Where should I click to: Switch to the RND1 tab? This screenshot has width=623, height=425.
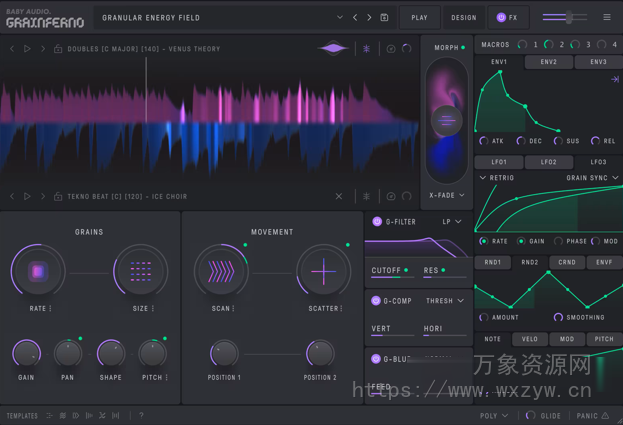pos(493,262)
